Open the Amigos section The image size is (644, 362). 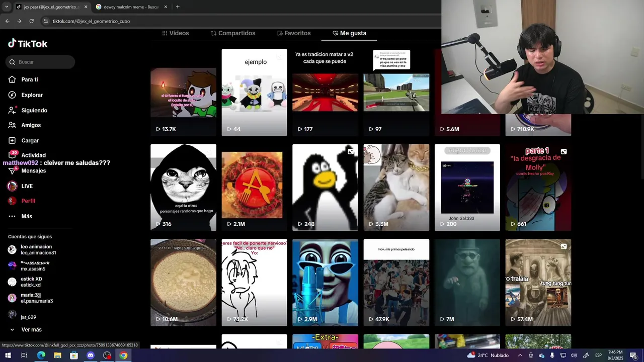25,125
